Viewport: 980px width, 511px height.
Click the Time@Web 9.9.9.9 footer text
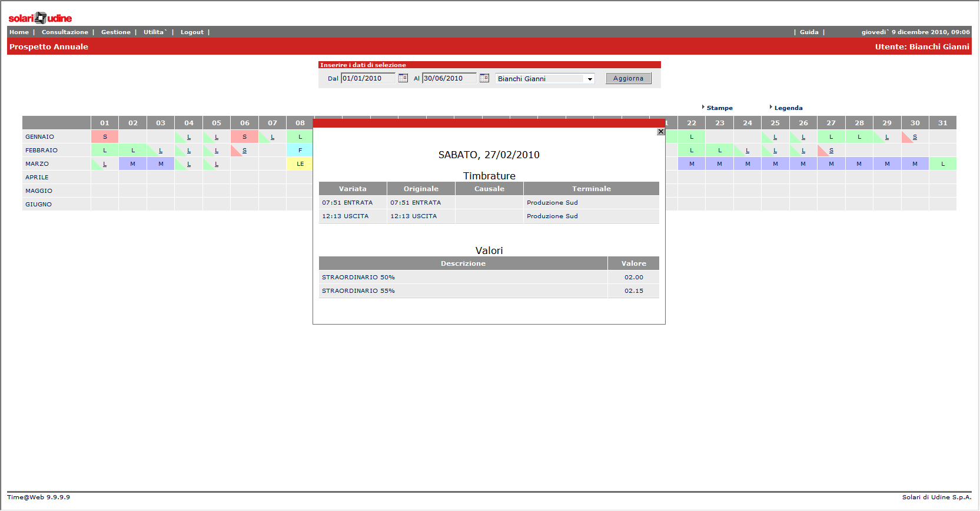(x=39, y=497)
